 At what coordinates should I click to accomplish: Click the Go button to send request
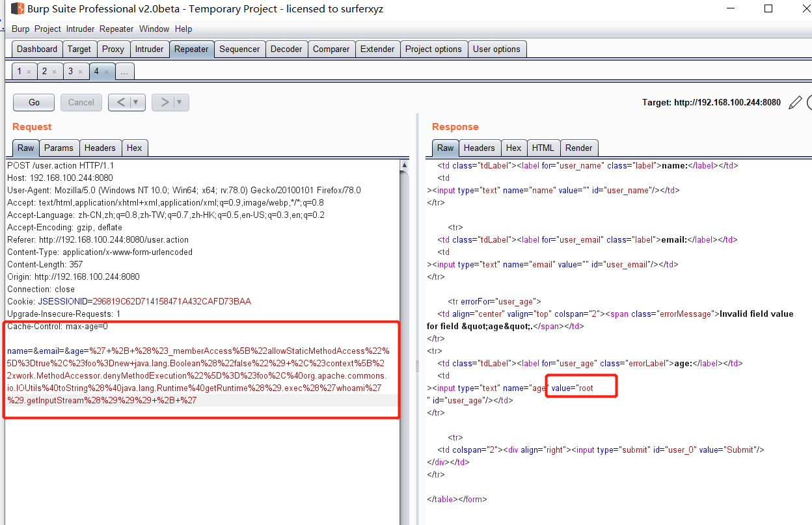pos(34,102)
